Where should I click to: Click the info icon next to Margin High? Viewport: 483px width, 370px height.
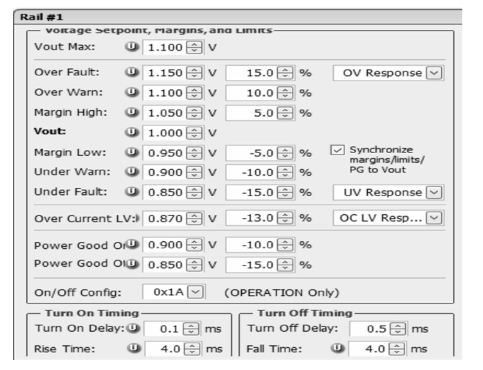[132, 113]
